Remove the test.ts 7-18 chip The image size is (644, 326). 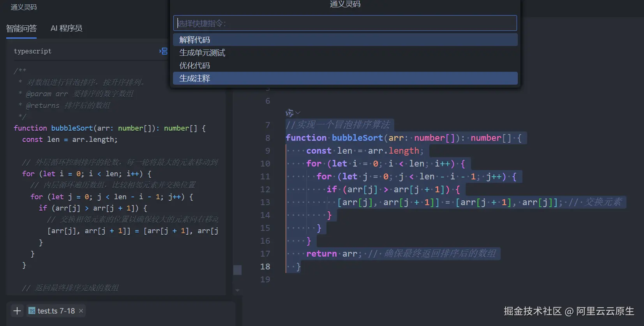81,311
